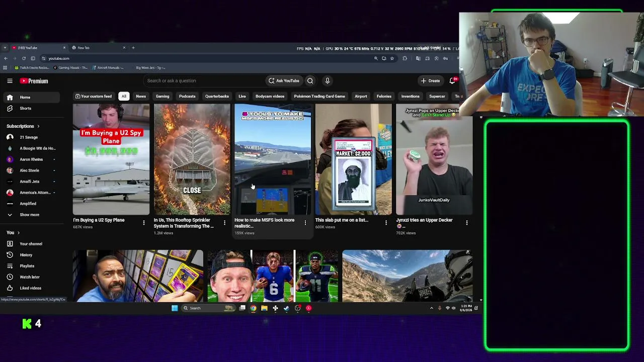Switch to the New Tab browser tab
This screenshot has width=644, height=362.
[98, 48]
